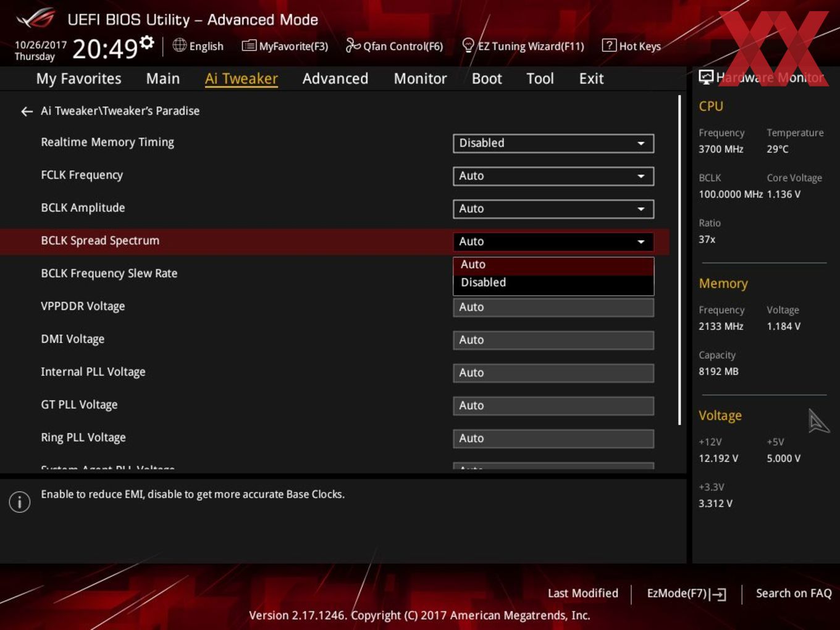Viewport: 840px width, 630px height.
Task: Click the info icon beside help text
Action: click(x=20, y=502)
